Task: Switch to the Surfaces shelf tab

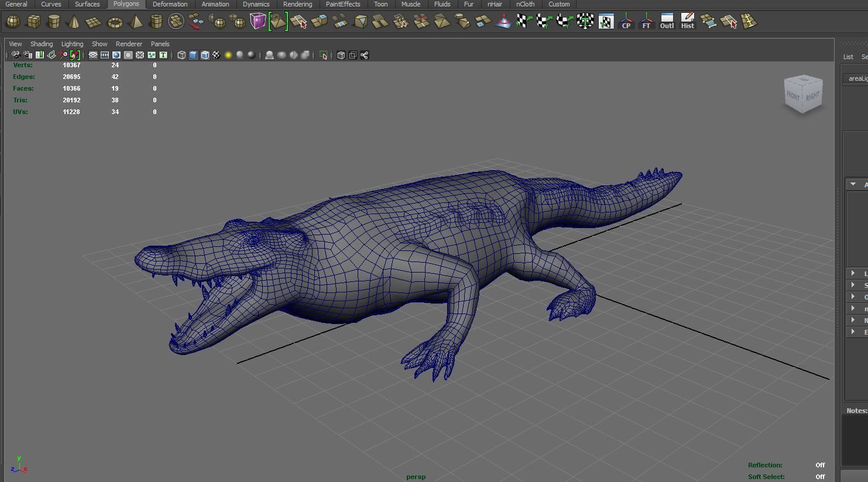Action: pyautogui.click(x=87, y=4)
